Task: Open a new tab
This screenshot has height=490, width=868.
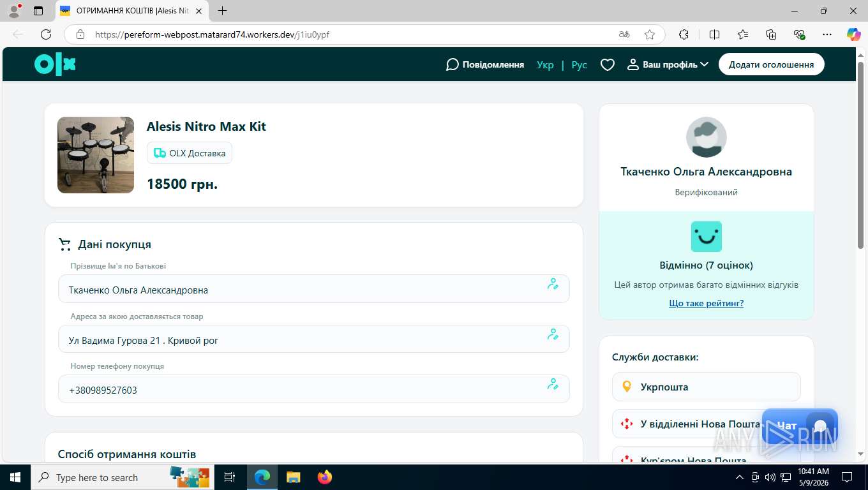Action: (222, 11)
